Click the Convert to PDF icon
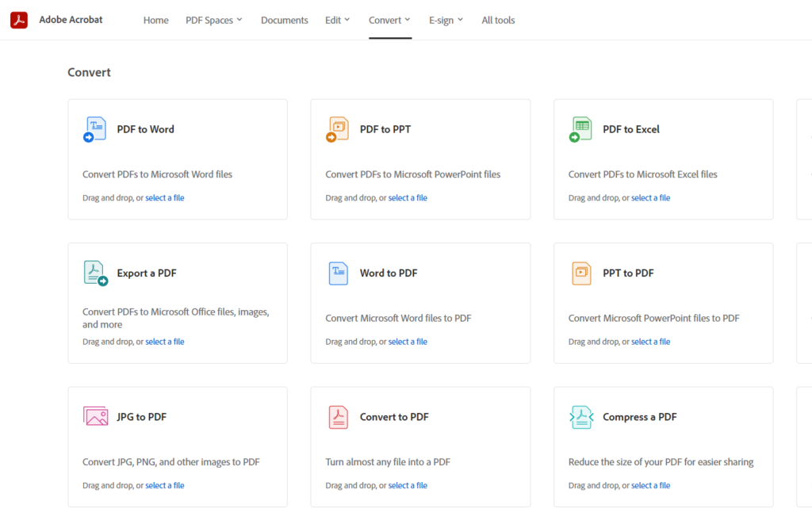 [339, 417]
